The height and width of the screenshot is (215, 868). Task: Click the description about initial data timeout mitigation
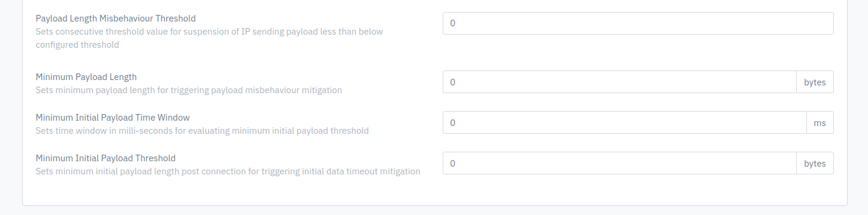[x=228, y=171]
